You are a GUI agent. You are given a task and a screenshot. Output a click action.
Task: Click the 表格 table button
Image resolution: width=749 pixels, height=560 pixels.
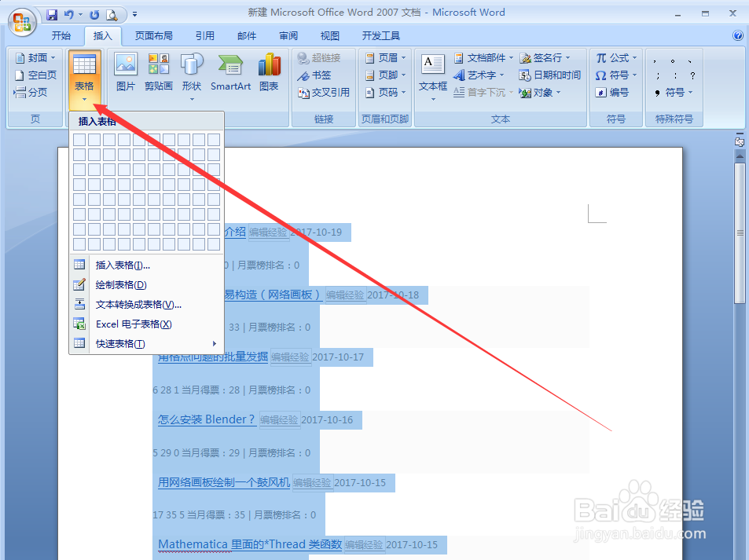[85, 79]
